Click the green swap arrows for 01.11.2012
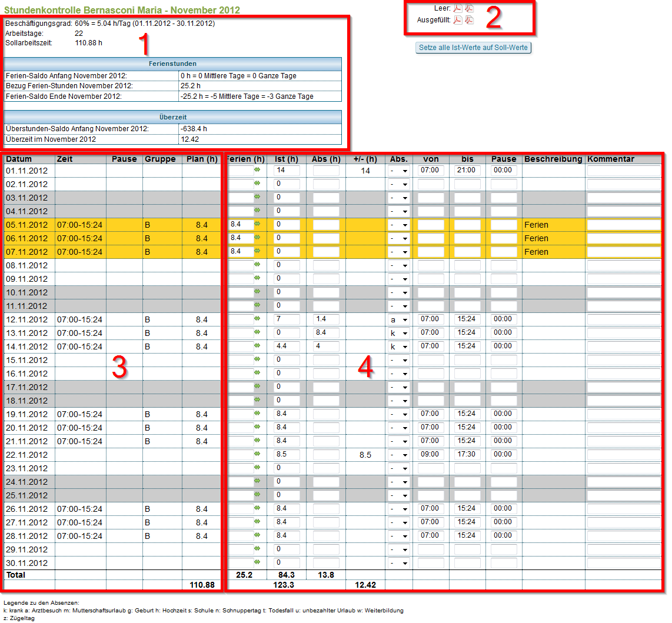The height and width of the screenshot is (623, 672). point(257,170)
